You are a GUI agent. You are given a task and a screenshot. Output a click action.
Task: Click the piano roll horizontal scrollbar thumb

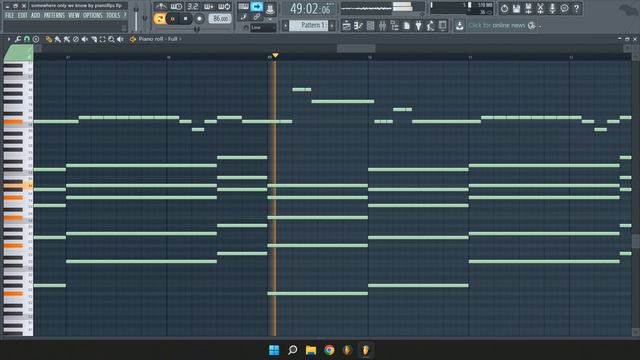click(x=356, y=48)
